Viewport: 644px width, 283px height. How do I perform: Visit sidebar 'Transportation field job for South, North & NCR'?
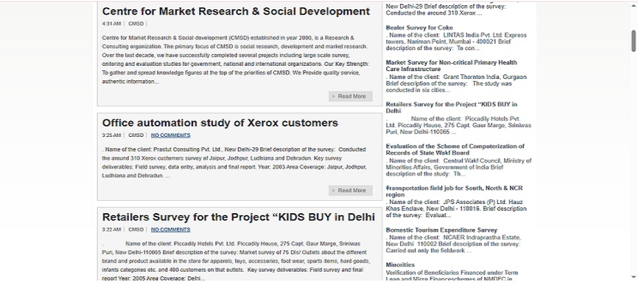pos(453,192)
